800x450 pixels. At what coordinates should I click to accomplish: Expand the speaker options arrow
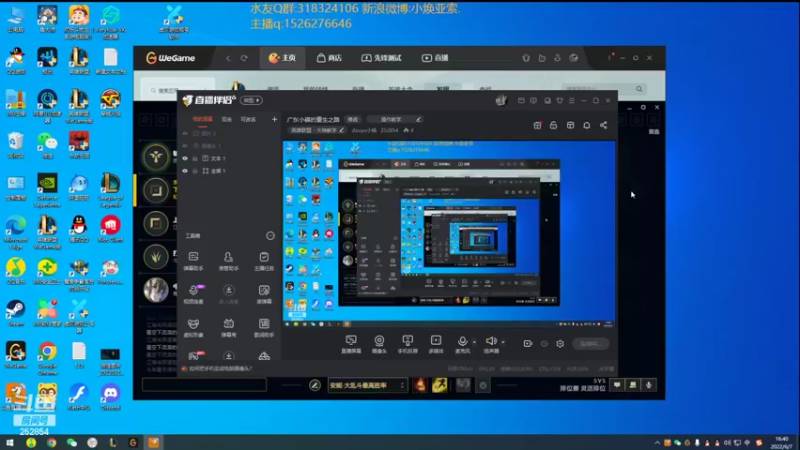click(503, 342)
